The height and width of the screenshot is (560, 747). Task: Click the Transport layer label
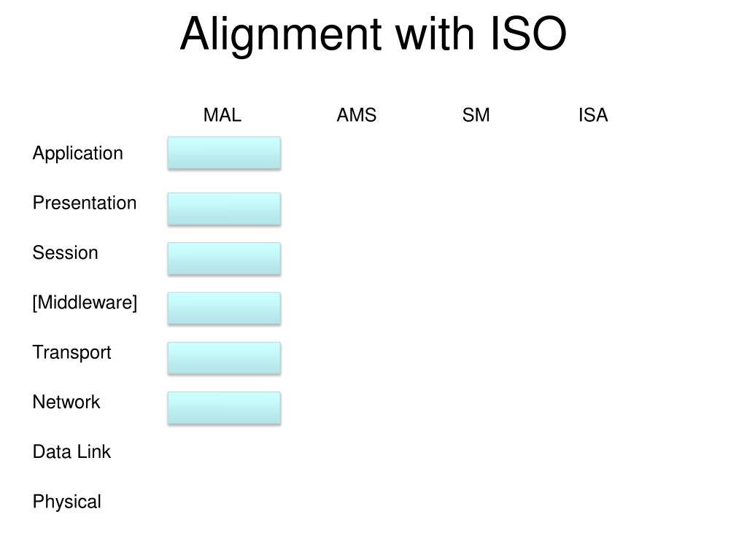tap(71, 352)
